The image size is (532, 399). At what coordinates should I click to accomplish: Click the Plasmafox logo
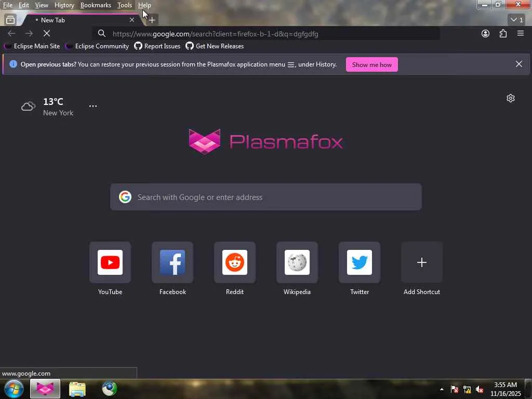(265, 141)
